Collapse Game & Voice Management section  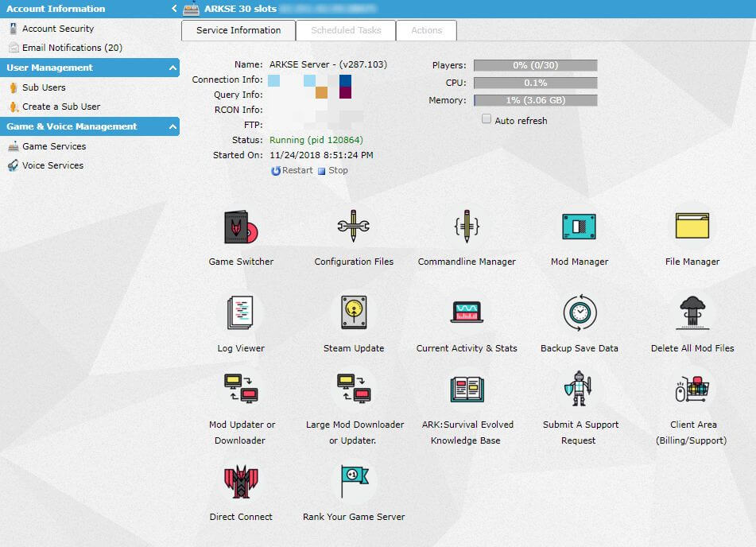coord(173,127)
